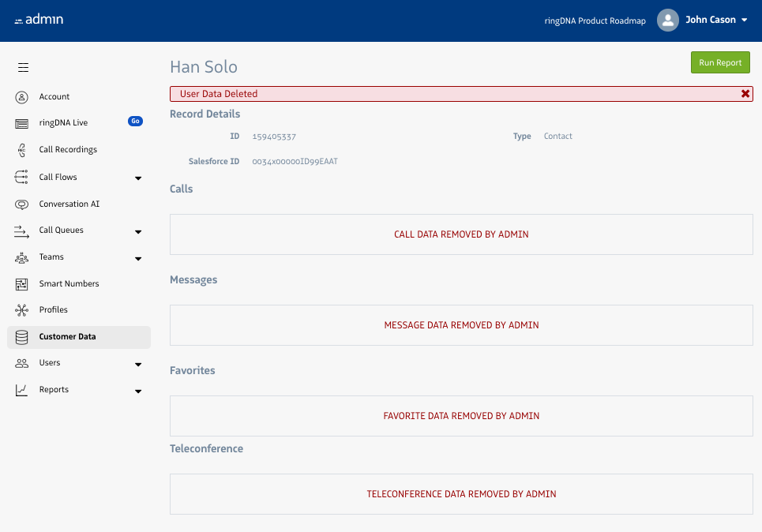Expand the Users submenu arrow
The width and height of the screenshot is (762, 532).
click(138, 365)
